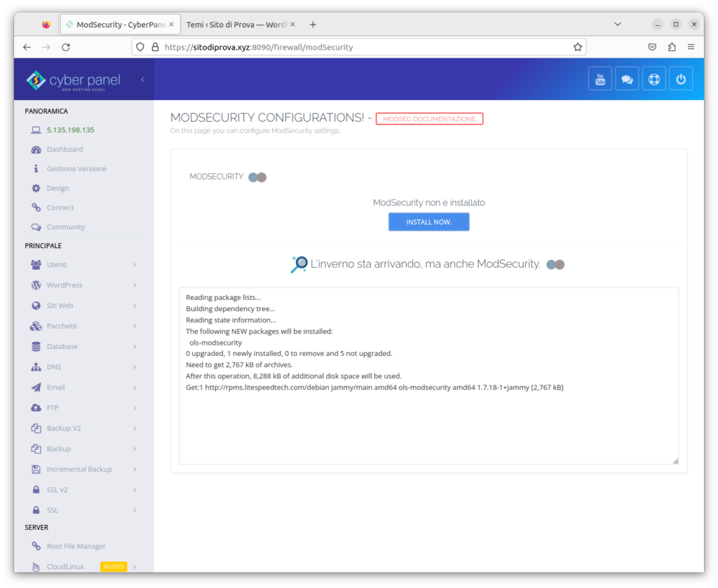Click the Community chat icon

36,227
